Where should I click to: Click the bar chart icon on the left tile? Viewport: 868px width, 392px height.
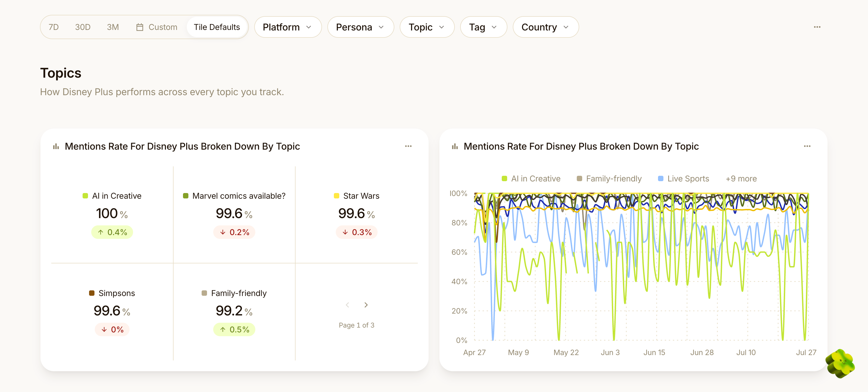click(56, 146)
